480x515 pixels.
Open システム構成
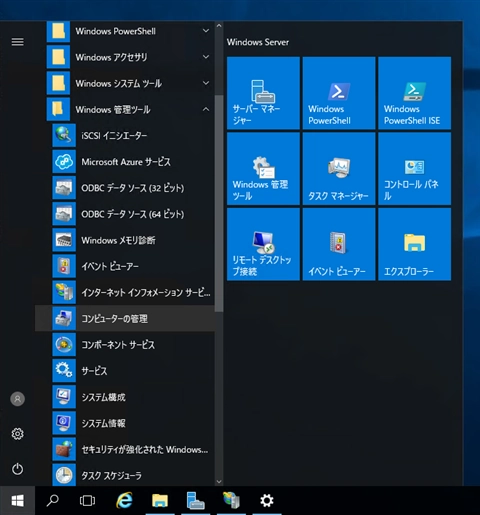tap(125, 397)
